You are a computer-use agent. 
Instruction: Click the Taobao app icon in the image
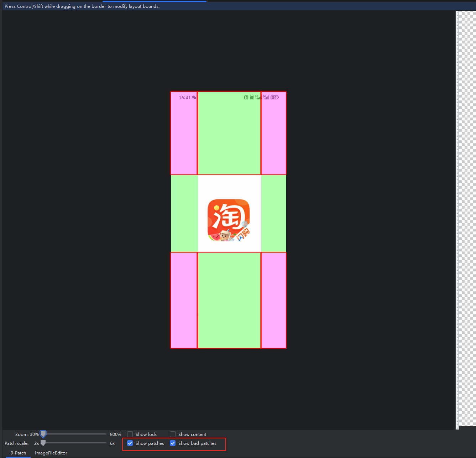[229, 220]
